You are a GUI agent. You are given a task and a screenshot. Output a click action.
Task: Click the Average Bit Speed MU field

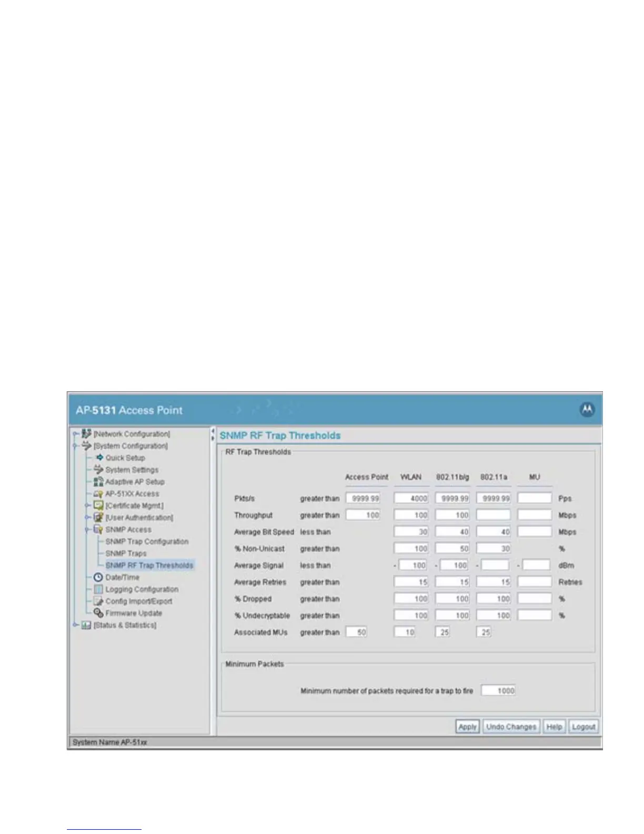[x=535, y=532]
